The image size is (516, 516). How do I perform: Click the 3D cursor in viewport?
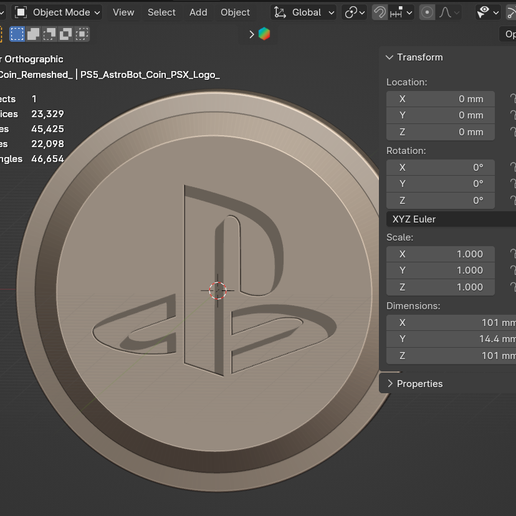(x=218, y=290)
